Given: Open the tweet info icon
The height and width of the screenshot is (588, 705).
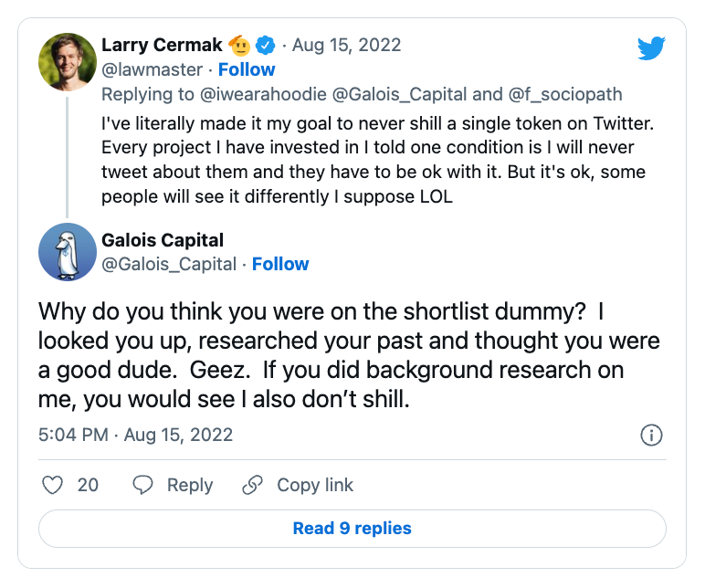Looking at the screenshot, I should click(651, 435).
